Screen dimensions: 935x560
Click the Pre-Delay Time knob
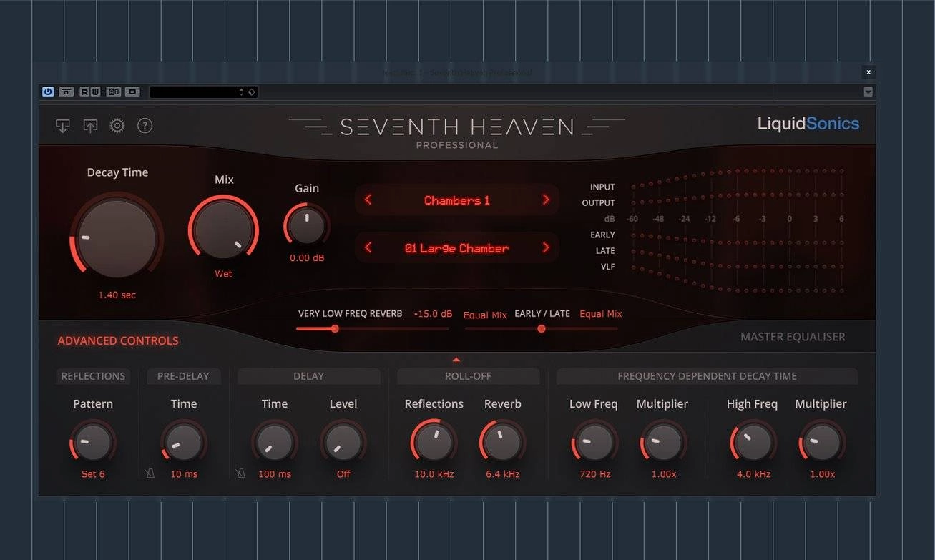point(184,442)
